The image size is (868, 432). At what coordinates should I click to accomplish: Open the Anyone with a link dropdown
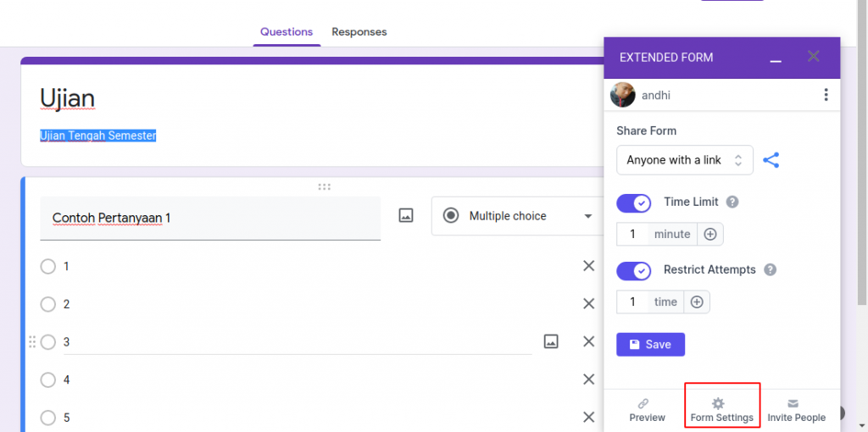pos(685,160)
